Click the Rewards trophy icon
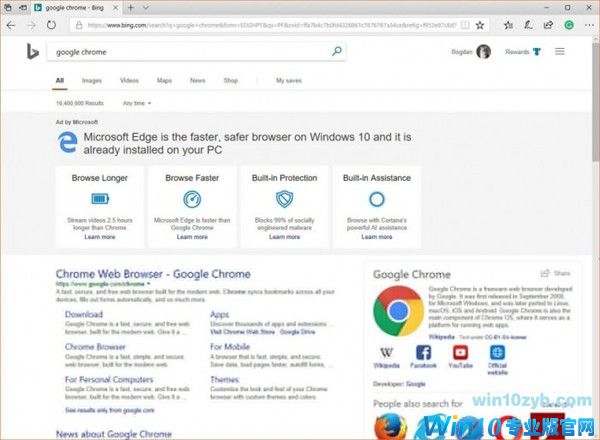This screenshot has width=600, height=440. coord(537,52)
